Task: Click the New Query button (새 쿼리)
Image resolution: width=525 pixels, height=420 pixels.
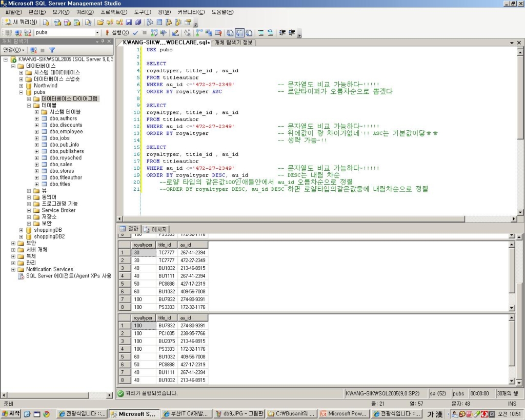Action: click(21, 23)
